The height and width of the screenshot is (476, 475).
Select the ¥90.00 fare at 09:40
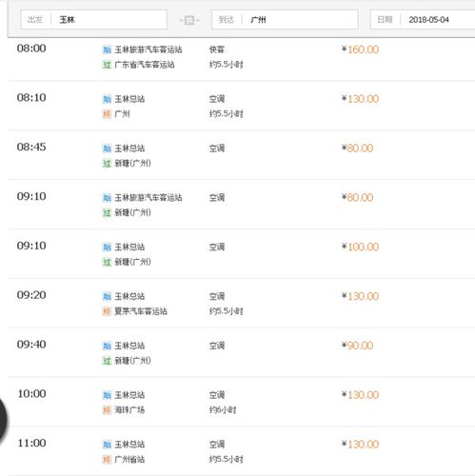coord(357,346)
